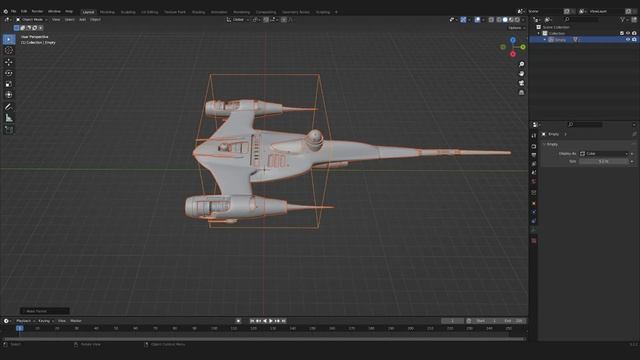This screenshot has width=640, height=360.
Task: Open the Tool properties tab
Action: 534,136
